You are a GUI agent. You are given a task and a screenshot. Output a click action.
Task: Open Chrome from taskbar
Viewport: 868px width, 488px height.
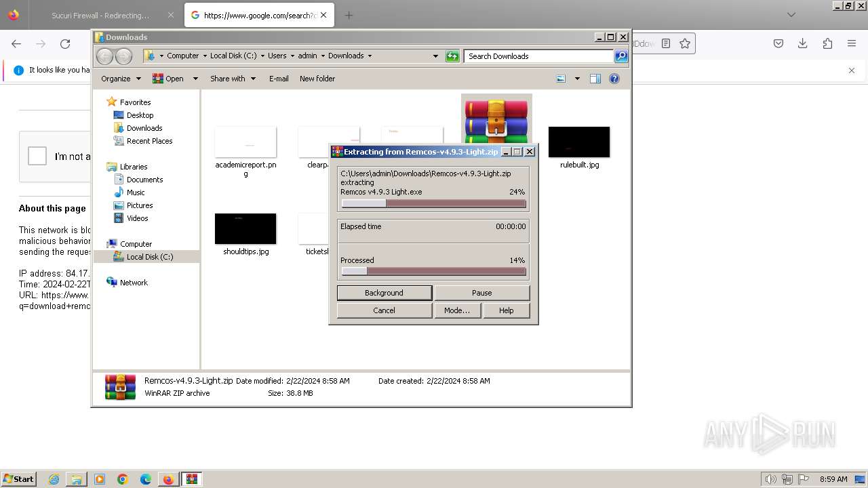(x=123, y=479)
